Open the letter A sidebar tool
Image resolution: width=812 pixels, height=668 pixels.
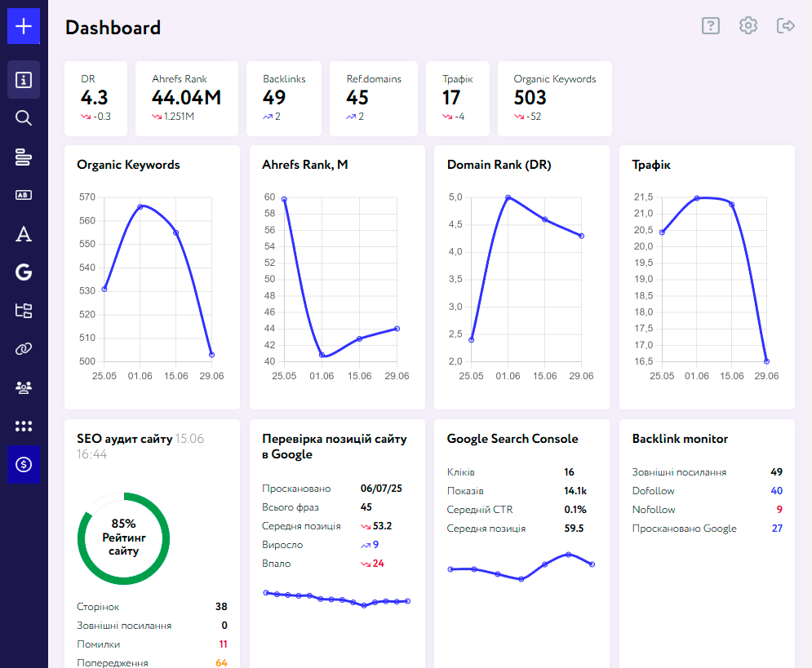click(x=24, y=234)
